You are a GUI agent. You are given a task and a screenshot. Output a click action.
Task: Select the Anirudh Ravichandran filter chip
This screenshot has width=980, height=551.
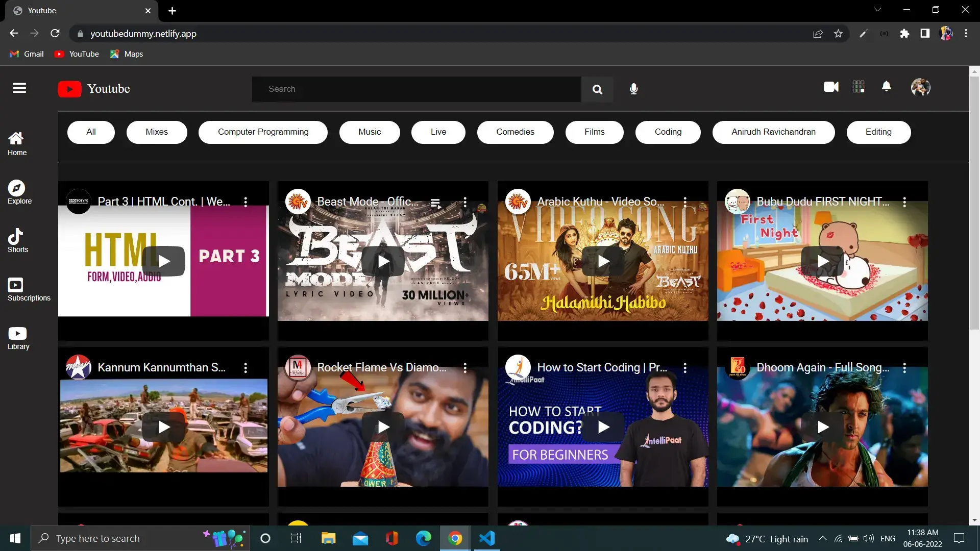point(773,132)
